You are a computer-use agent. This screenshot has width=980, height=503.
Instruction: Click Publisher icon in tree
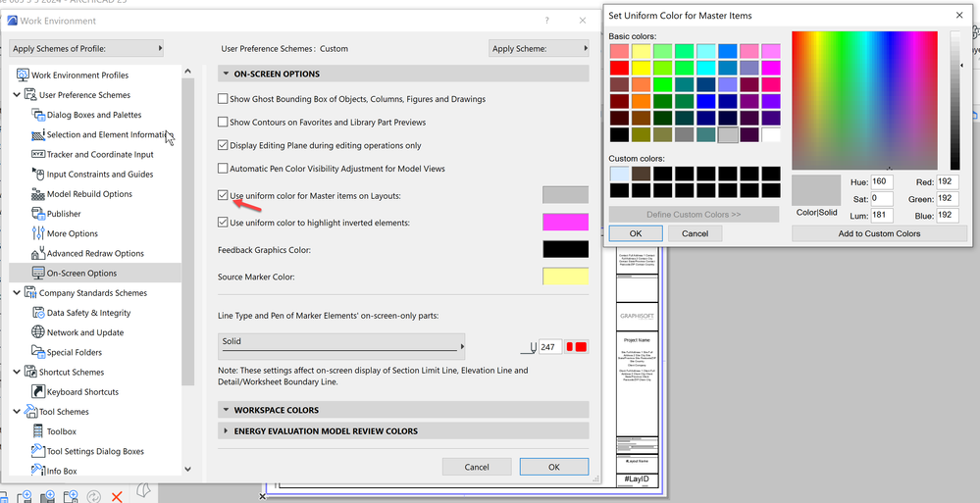point(38,214)
